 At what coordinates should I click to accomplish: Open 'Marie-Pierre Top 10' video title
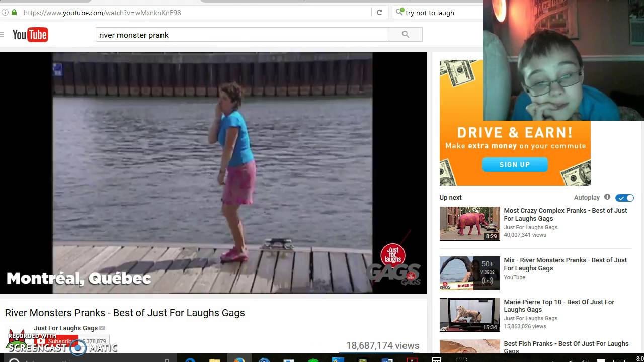click(x=559, y=306)
